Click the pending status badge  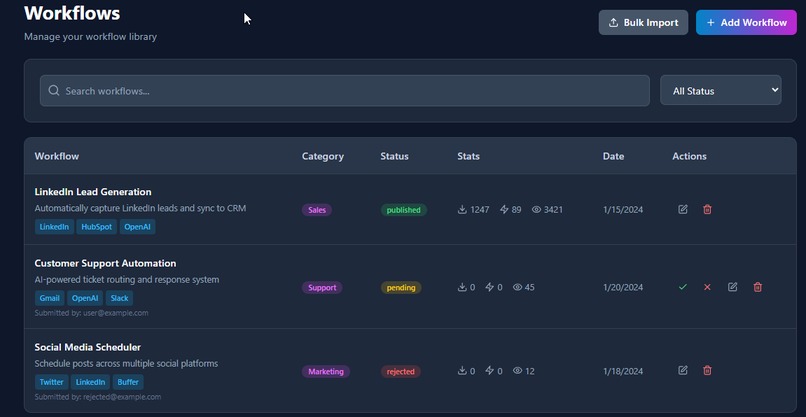tap(401, 287)
